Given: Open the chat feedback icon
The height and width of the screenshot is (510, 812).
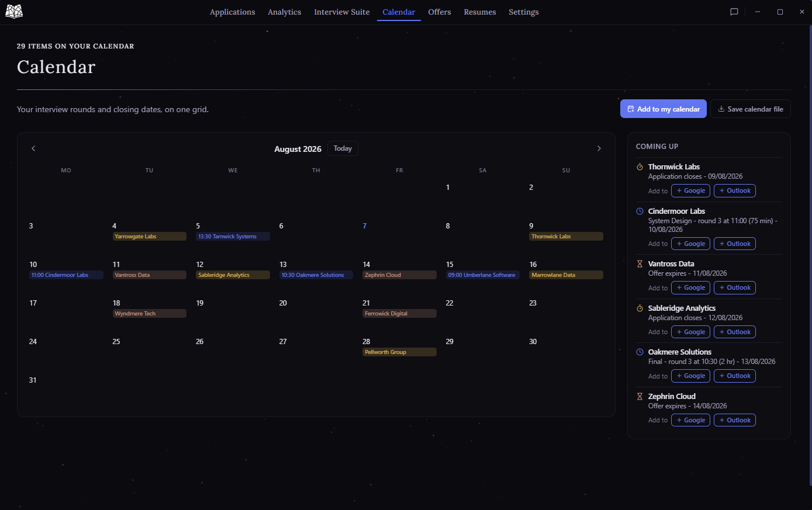Looking at the screenshot, I should (734, 12).
